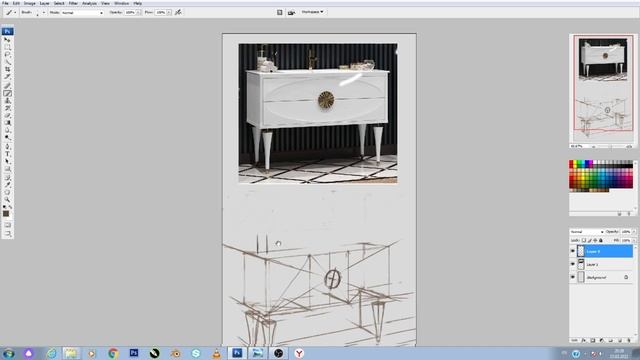The width and height of the screenshot is (640, 360).
Task: Create a new layer with panel icon
Action: pos(620,340)
